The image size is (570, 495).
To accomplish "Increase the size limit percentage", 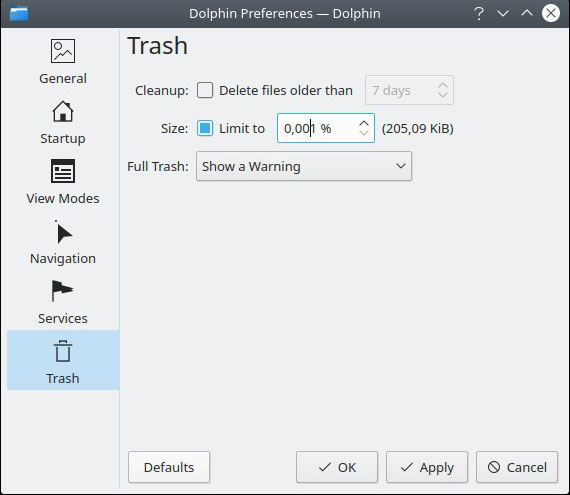I will tap(364, 123).
